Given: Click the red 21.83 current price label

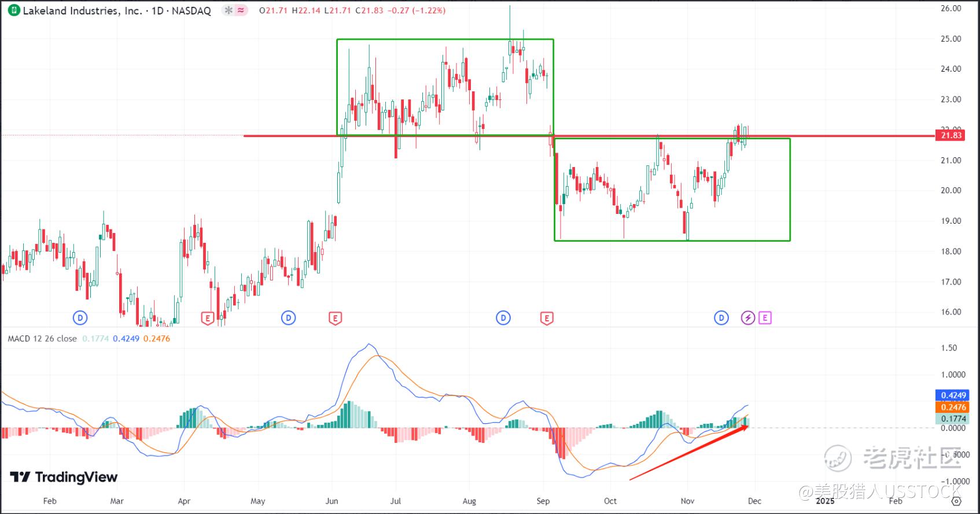Looking at the screenshot, I should [952, 135].
